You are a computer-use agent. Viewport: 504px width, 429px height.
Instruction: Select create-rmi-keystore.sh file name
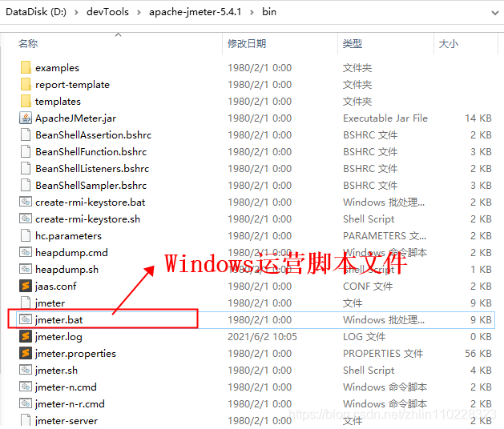point(88,219)
